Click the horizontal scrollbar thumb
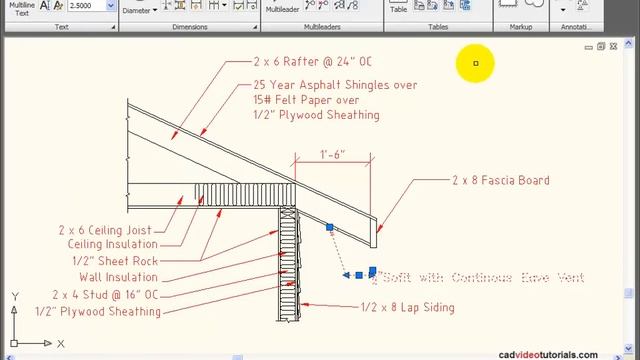The height and width of the screenshot is (360, 640). [238, 358]
